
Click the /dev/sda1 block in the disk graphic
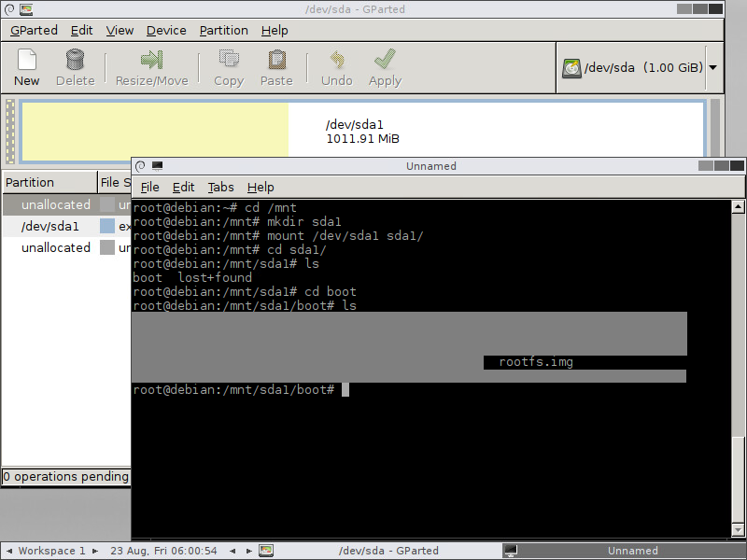(363, 132)
